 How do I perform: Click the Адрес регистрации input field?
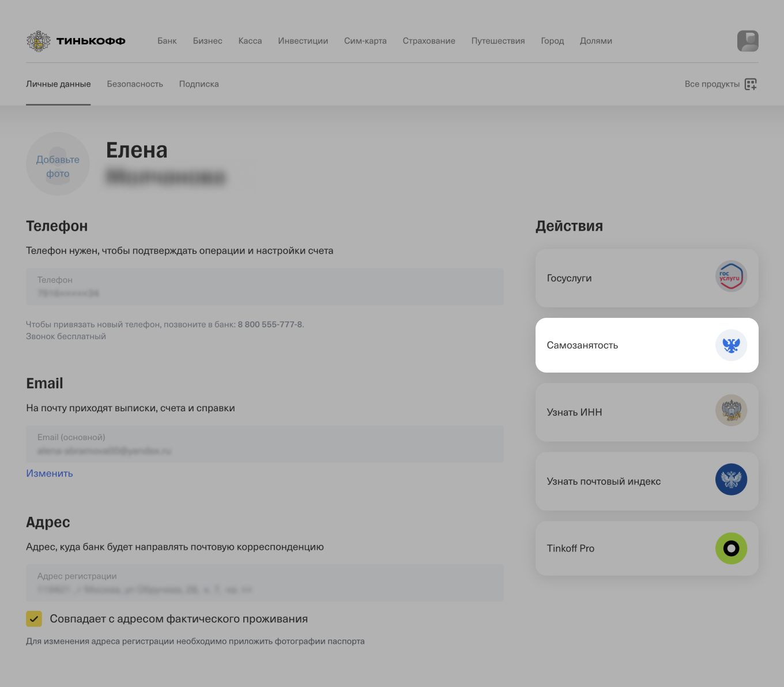[x=265, y=583]
